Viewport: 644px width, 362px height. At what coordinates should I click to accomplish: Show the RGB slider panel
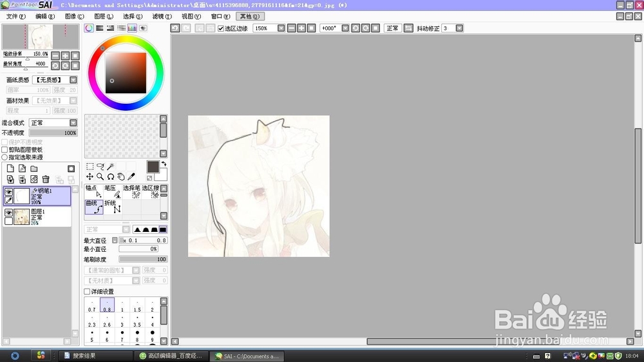click(x=100, y=28)
